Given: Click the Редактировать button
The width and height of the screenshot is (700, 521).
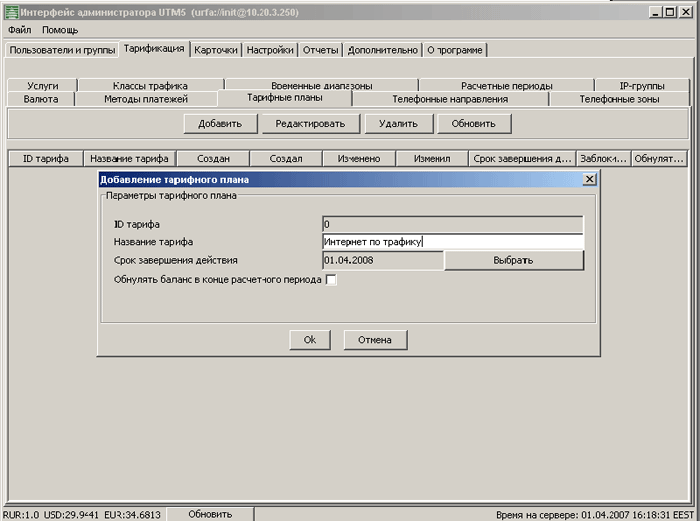Looking at the screenshot, I should click(x=310, y=124).
